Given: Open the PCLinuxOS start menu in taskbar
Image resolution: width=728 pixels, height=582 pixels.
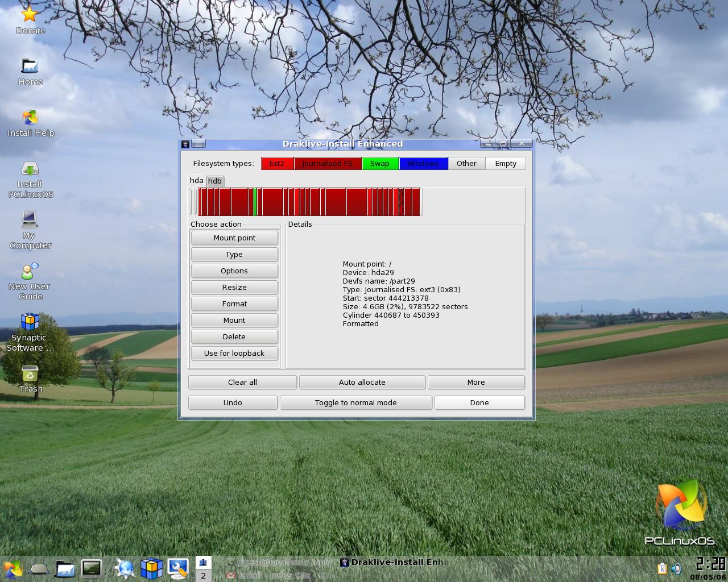Looking at the screenshot, I should (x=13, y=569).
